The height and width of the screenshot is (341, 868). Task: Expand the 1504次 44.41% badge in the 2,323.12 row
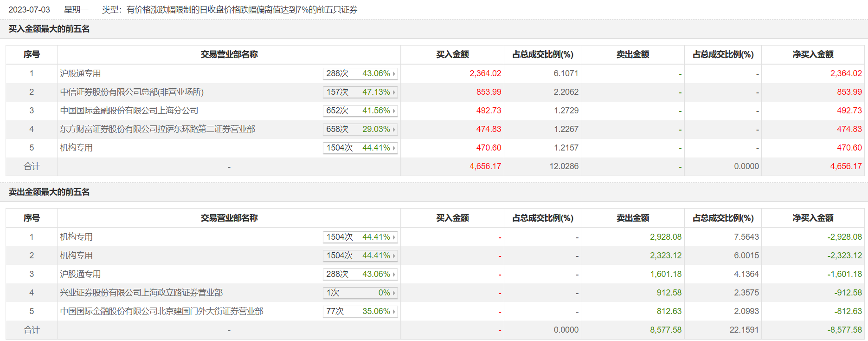coord(360,256)
